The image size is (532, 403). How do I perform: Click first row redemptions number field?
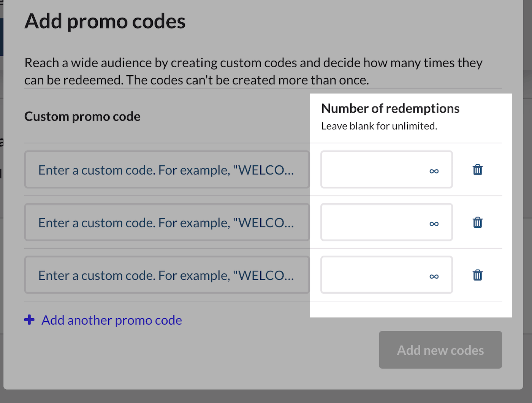(374, 170)
